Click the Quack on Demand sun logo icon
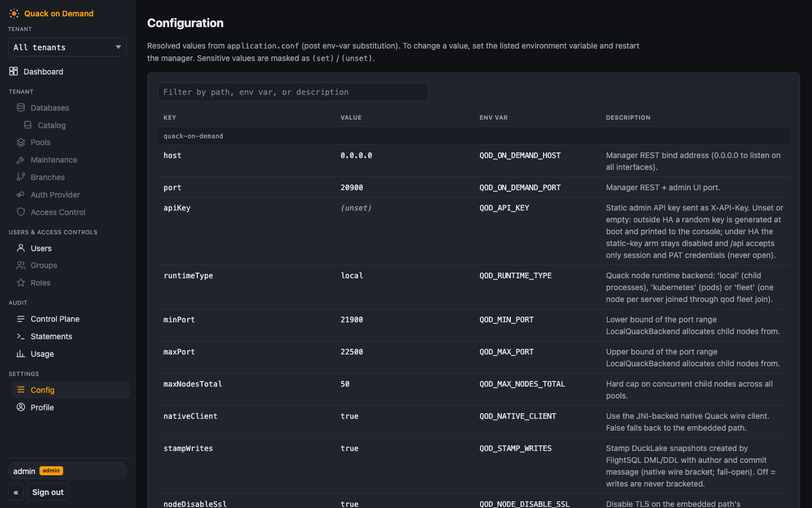Image resolution: width=812 pixels, height=508 pixels. (x=14, y=14)
